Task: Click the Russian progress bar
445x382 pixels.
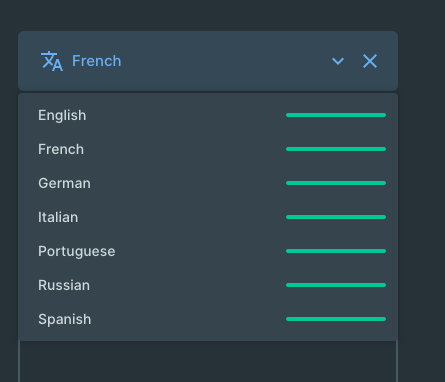Action: (336, 285)
